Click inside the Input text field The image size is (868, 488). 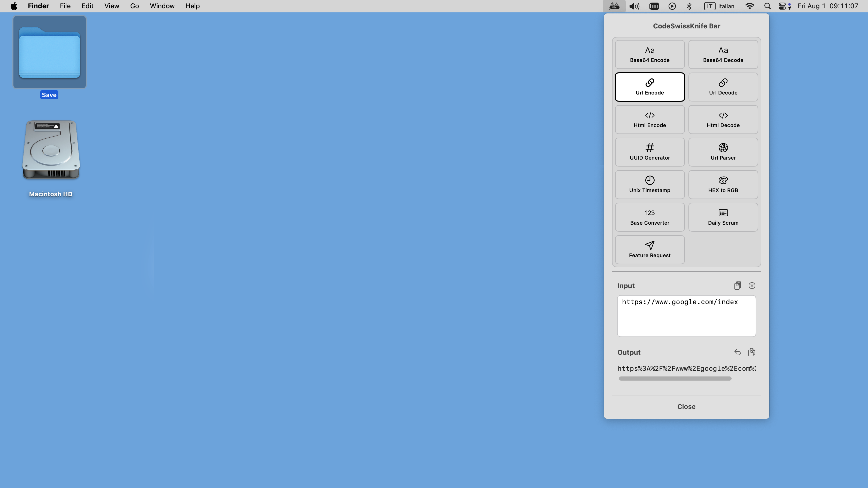686,316
